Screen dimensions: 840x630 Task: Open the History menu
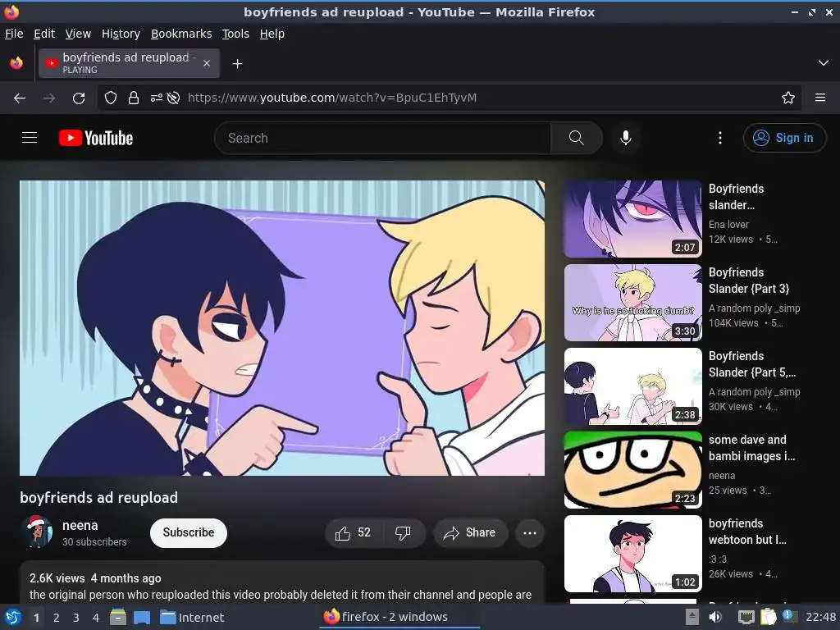coord(121,34)
